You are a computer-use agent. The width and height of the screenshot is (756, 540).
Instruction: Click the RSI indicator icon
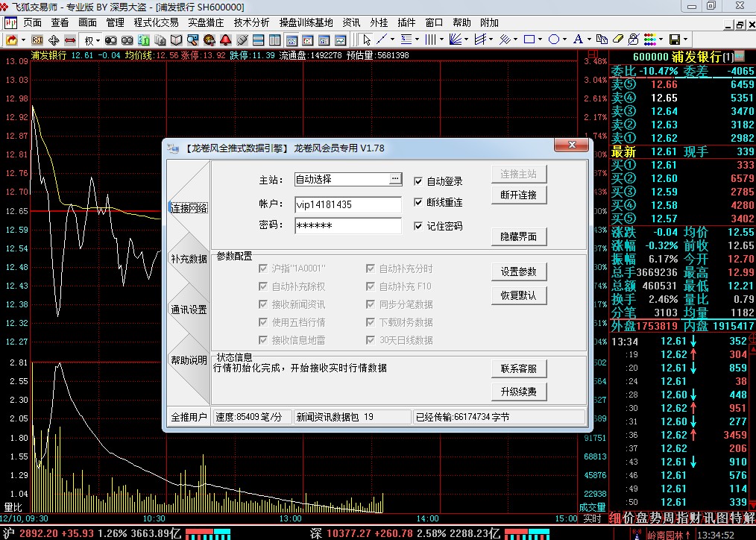click(x=37, y=40)
